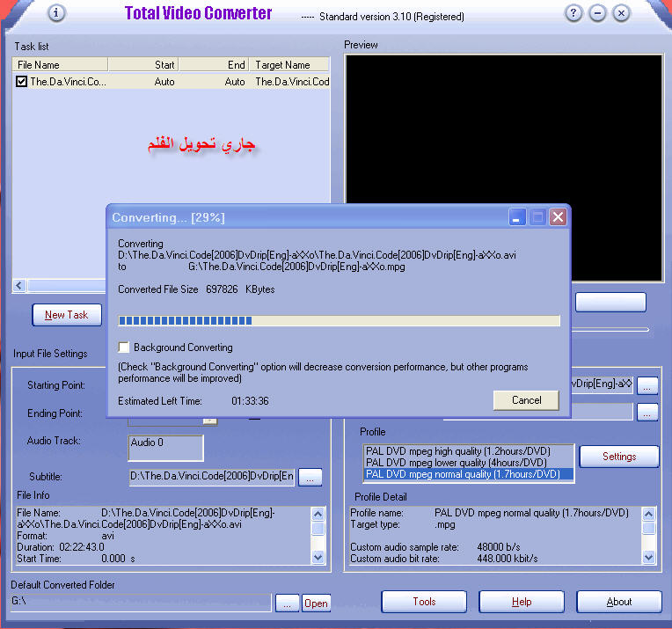672x629 pixels.
Task: Open the About button
Action: click(619, 602)
